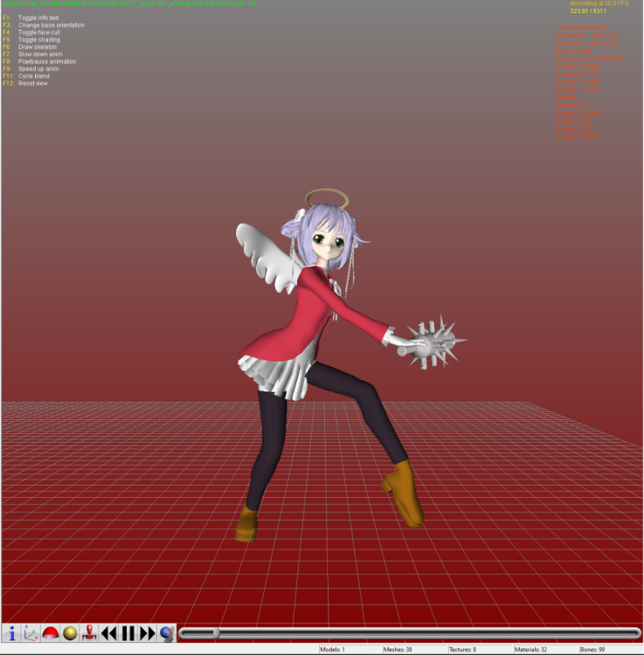Viewport: 644px width, 655px height.
Task: Click the fast-forward double-arrow button
Action: tap(147, 633)
